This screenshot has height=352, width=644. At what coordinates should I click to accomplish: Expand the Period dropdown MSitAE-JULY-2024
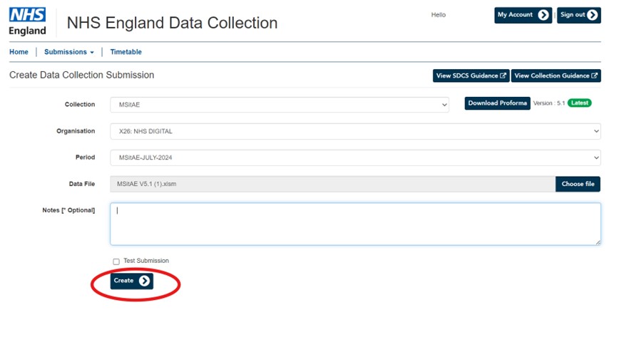[x=355, y=157]
